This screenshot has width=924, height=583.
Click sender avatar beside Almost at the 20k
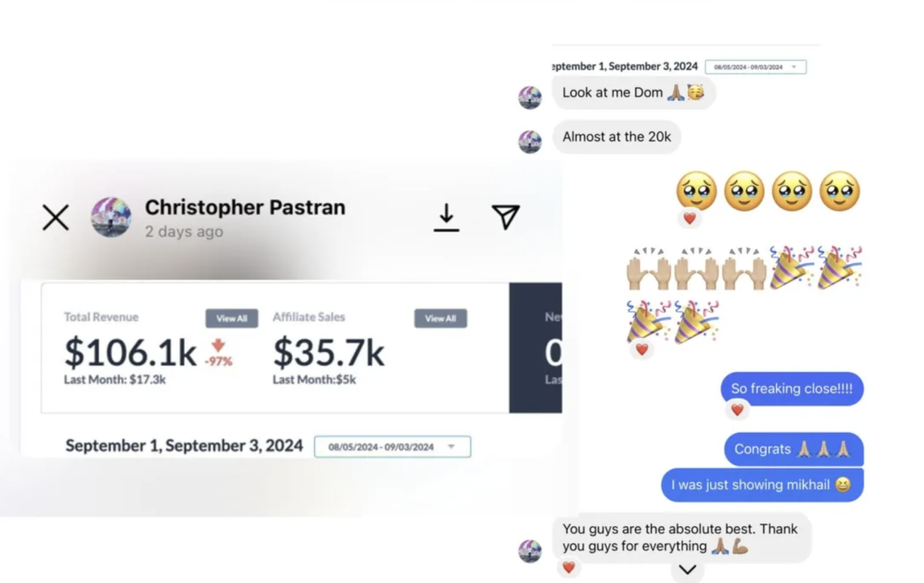(530, 141)
